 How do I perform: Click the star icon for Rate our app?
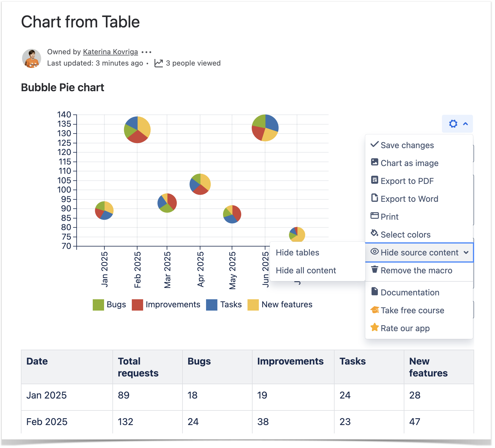[375, 327]
